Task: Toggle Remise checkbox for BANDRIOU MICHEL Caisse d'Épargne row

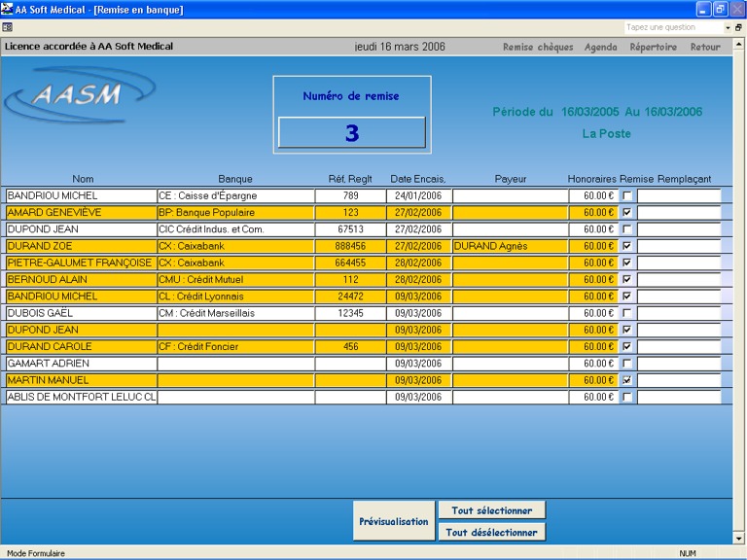Action: click(x=627, y=195)
